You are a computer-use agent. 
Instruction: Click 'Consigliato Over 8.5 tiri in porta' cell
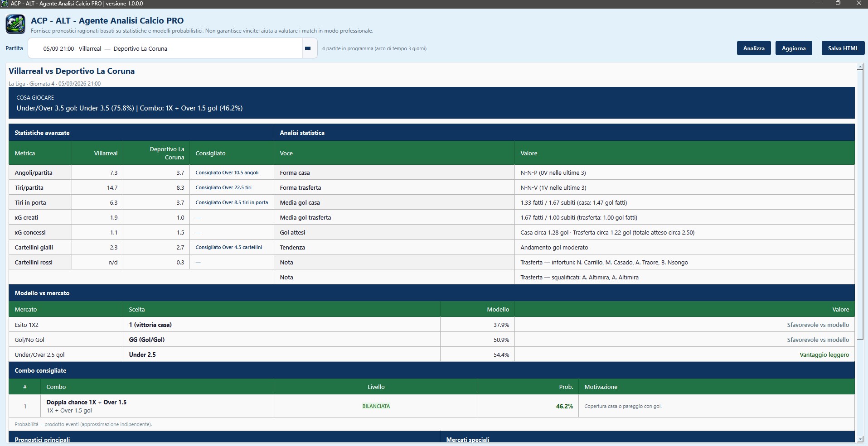click(x=232, y=202)
